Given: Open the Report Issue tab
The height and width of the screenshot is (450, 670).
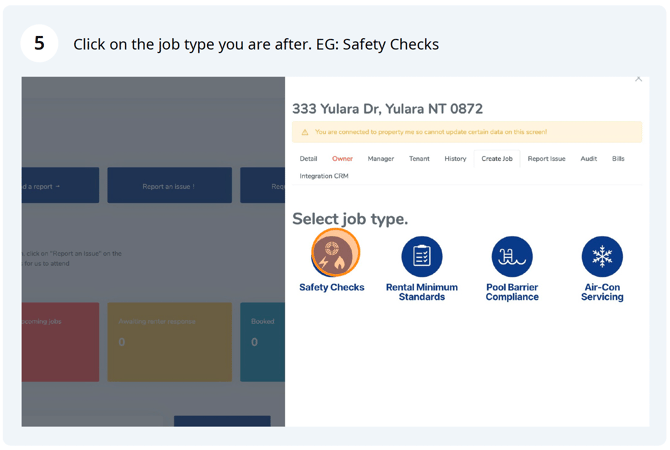Looking at the screenshot, I should [546, 159].
